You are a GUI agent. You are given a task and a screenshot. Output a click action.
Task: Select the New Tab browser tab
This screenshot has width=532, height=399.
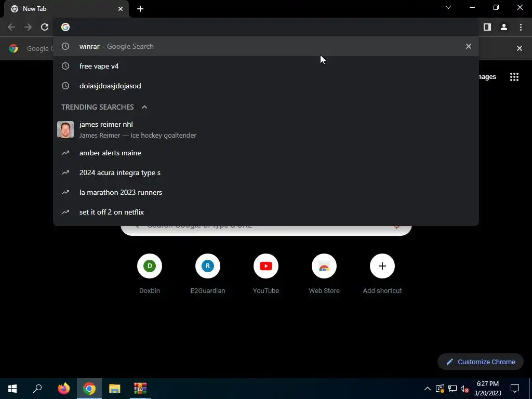[66, 9]
